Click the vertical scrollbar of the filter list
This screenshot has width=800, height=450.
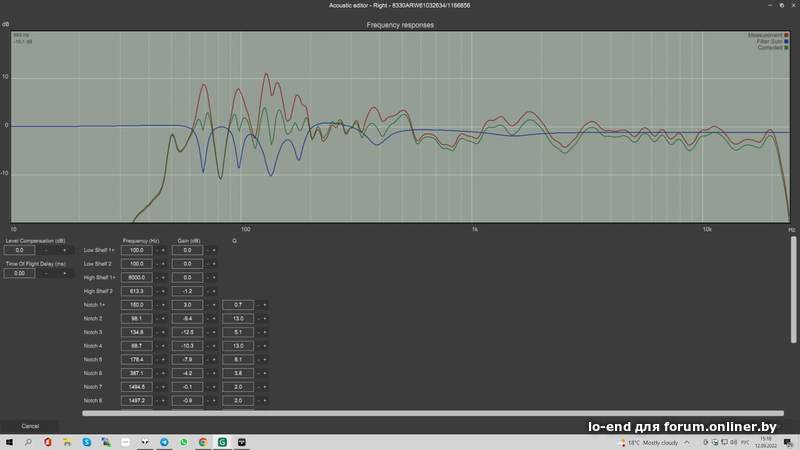point(793,290)
